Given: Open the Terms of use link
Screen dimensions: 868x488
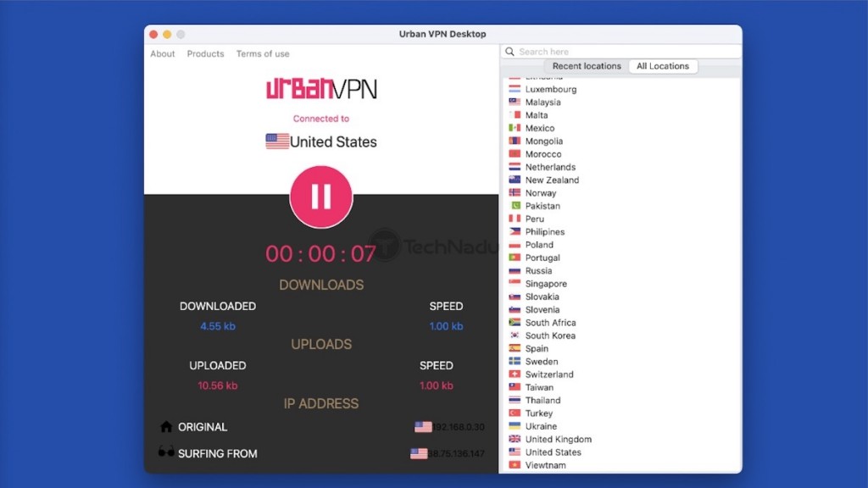Looking at the screenshot, I should click(x=263, y=53).
